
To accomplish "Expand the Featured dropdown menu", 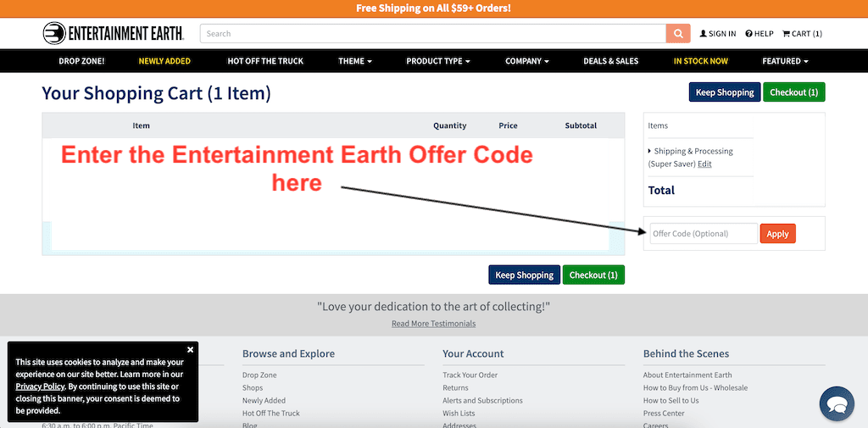I will pos(785,61).
